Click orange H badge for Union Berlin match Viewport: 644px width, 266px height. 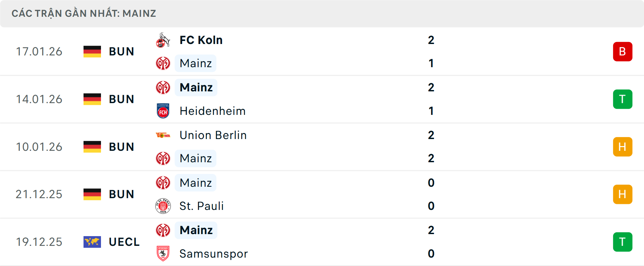click(623, 147)
